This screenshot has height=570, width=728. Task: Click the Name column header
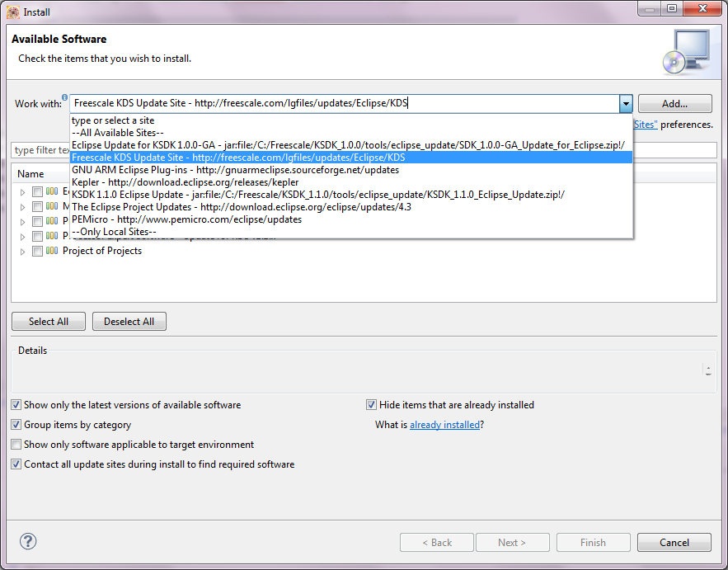pos(31,174)
